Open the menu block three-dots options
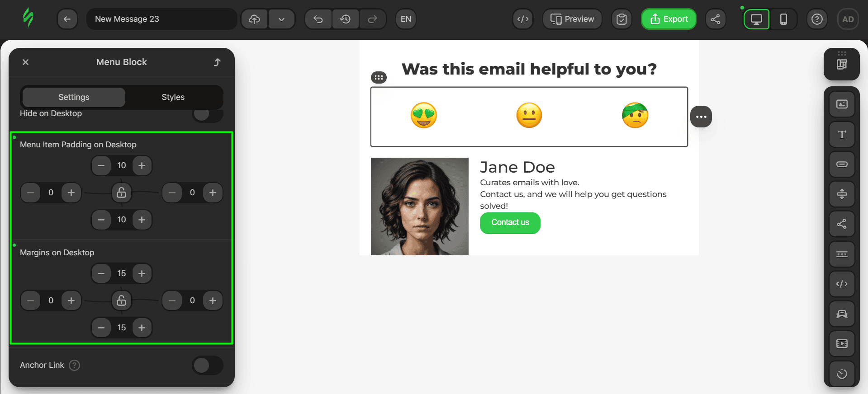Image resolution: width=868 pixels, height=394 pixels. (701, 117)
